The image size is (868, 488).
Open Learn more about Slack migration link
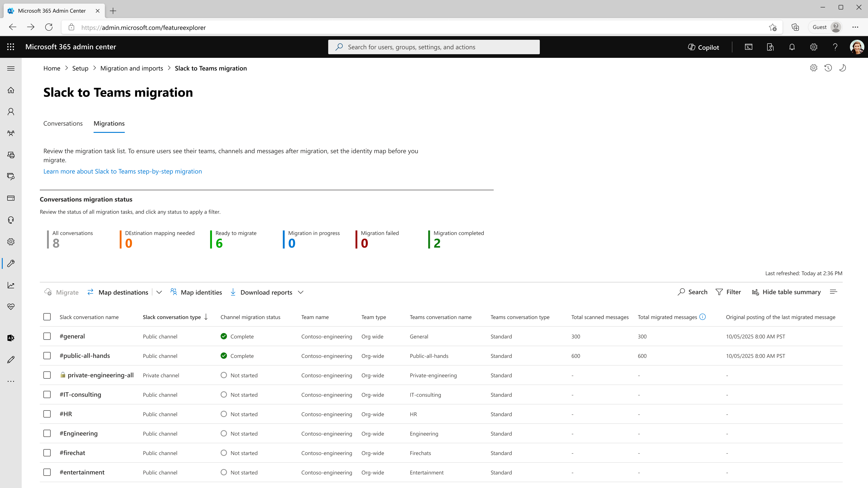[x=123, y=171]
